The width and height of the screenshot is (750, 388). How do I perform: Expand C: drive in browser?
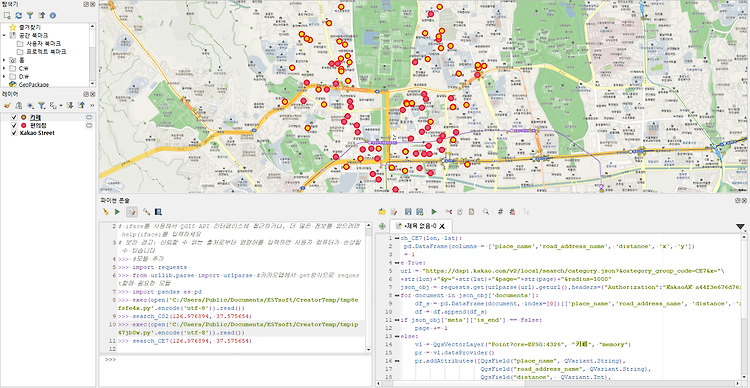click(4, 68)
